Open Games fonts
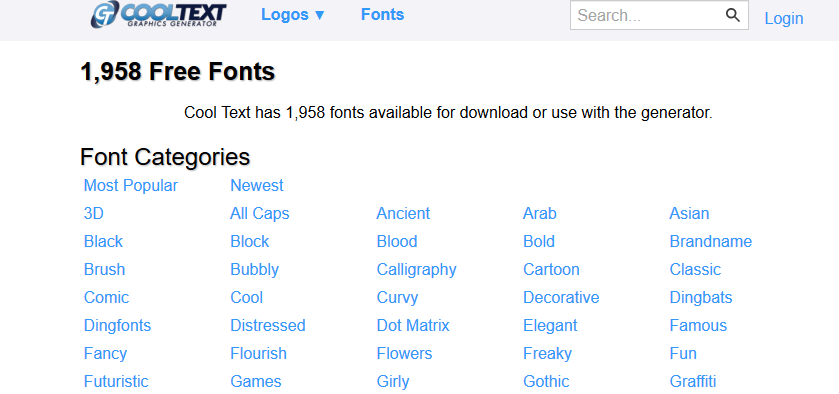The width and height of the screenshot is (839, 394). click(256, 381)
